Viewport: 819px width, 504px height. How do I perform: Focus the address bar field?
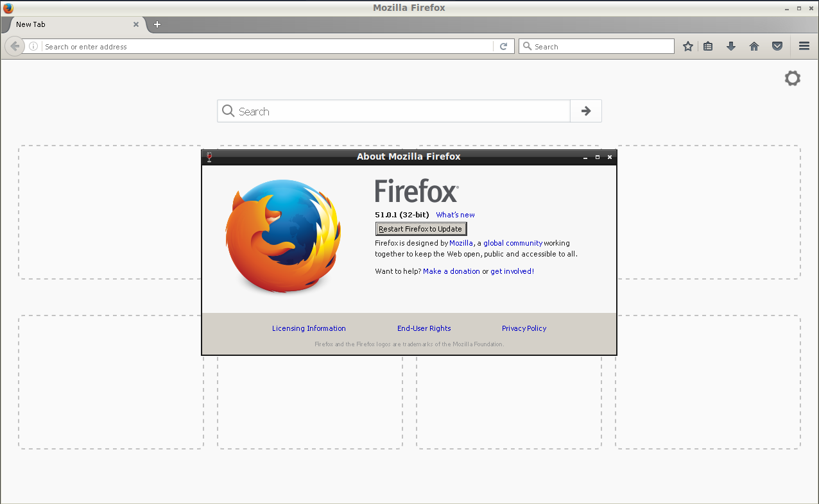click(x=268, y=46)
